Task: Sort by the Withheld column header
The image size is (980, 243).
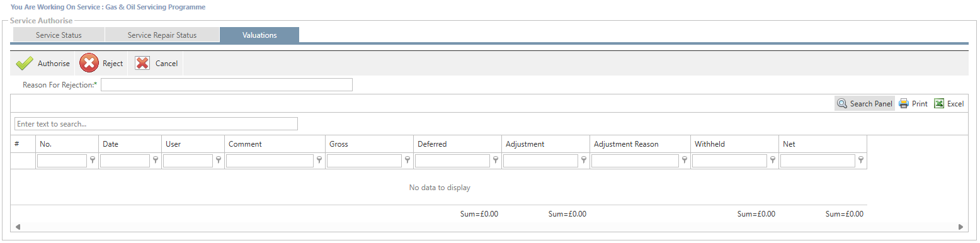Action: coord(734,144)
